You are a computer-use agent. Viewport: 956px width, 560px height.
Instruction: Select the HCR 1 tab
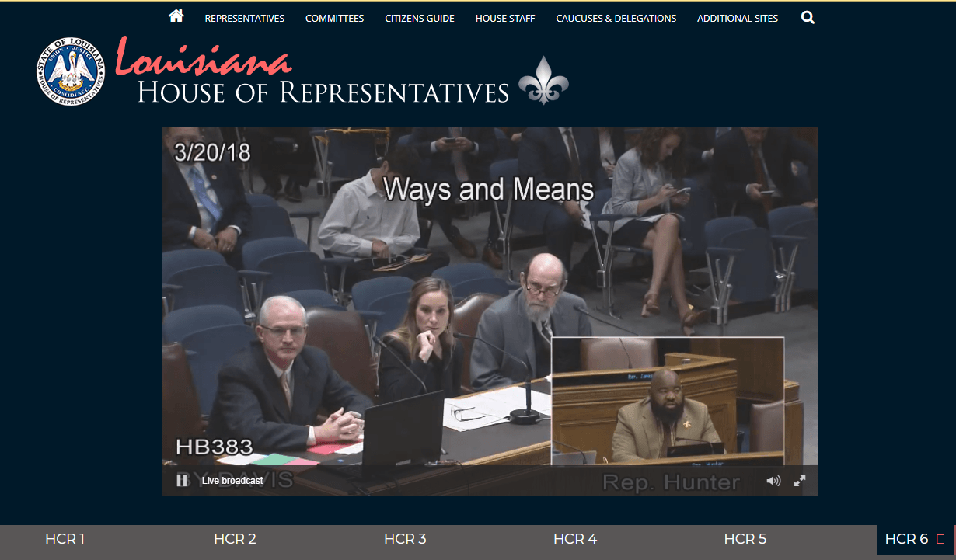[x=65, y=539]
